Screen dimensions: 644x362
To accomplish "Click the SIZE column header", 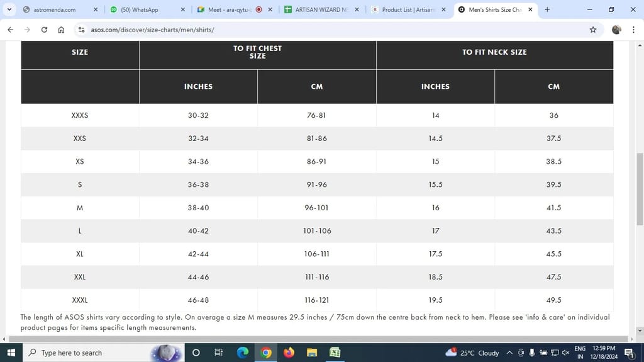I will pos(80,52).
